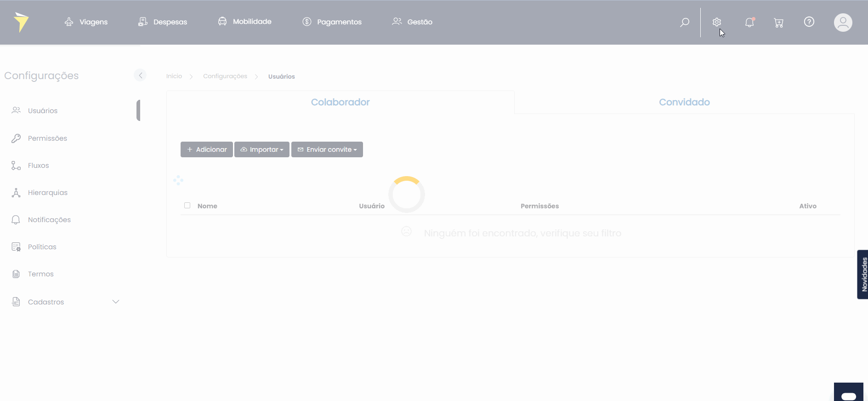Click the Ativo column header
Screen dimensions: 868x401
coord(808,206)
